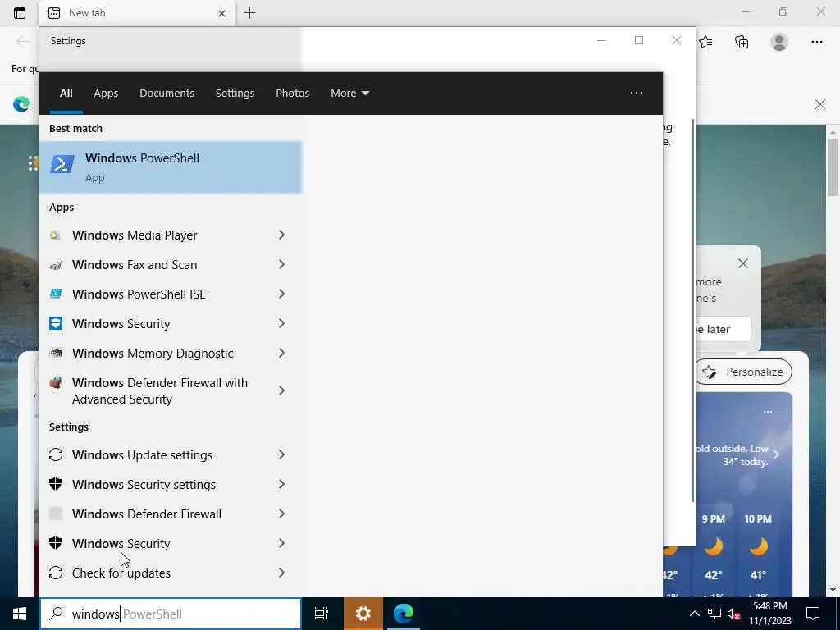Image resolution: width=840 pixels, height=630 pixels.
Task: Open Windows Security under Settings section
Action: 171,543
